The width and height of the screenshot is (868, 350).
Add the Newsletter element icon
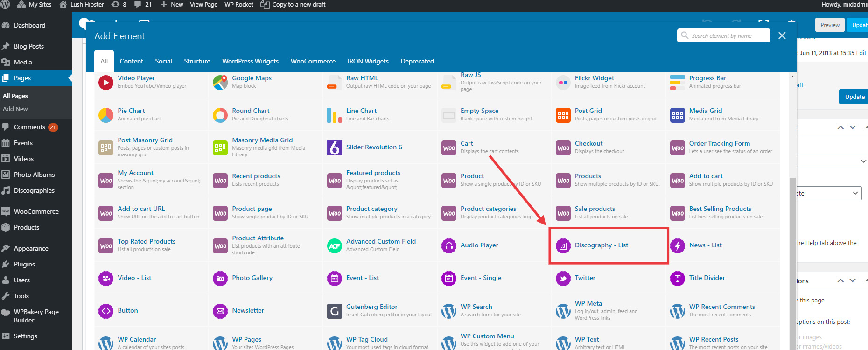point(220,311)
